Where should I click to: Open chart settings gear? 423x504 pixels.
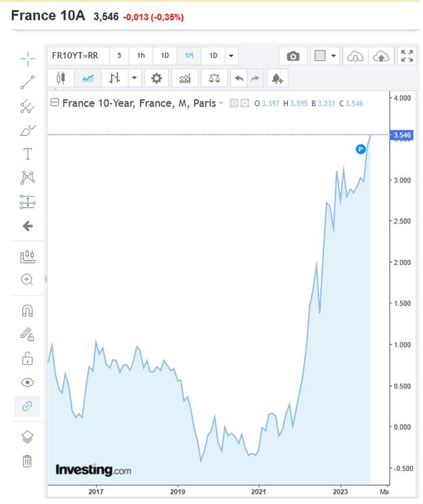(157, 78)
